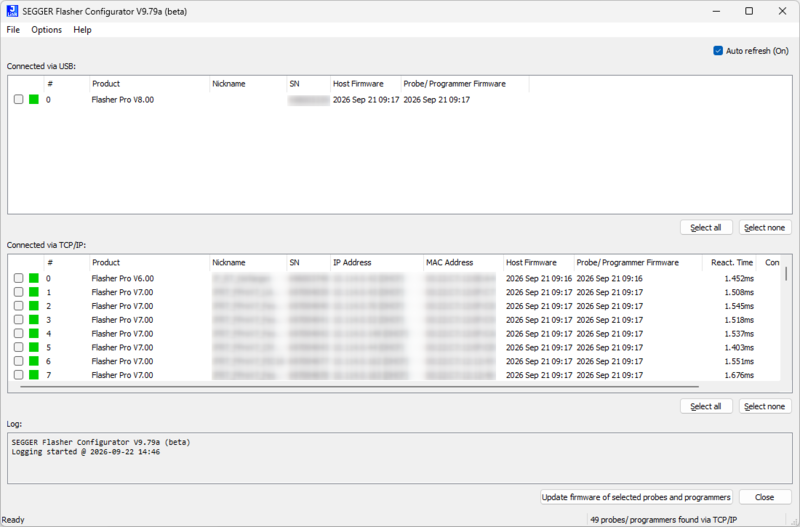
Task: Sort TCP/IP list by IP Address header
Action: click(x=377, y=262)
